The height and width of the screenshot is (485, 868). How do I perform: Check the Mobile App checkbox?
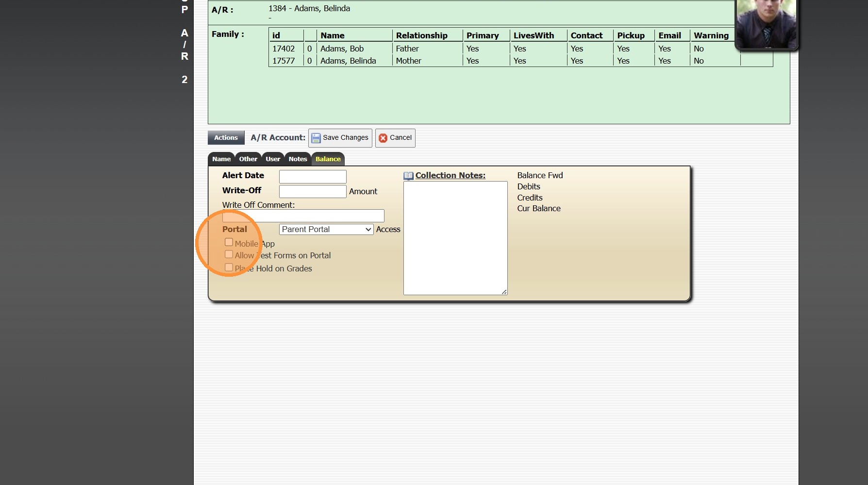pyautogui.click(x=229, y=242)
